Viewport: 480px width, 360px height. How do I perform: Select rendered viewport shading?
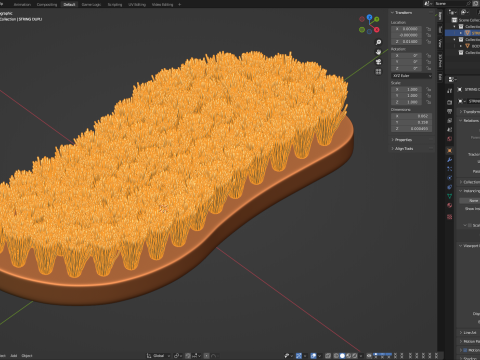[x=355, y=356]
